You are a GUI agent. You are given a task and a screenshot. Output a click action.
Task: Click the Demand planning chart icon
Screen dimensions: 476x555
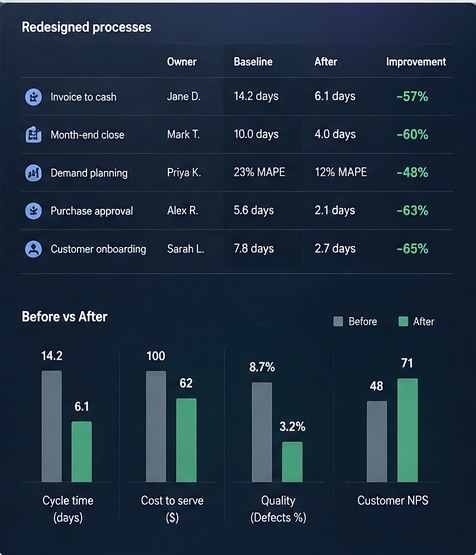point(33,173)
